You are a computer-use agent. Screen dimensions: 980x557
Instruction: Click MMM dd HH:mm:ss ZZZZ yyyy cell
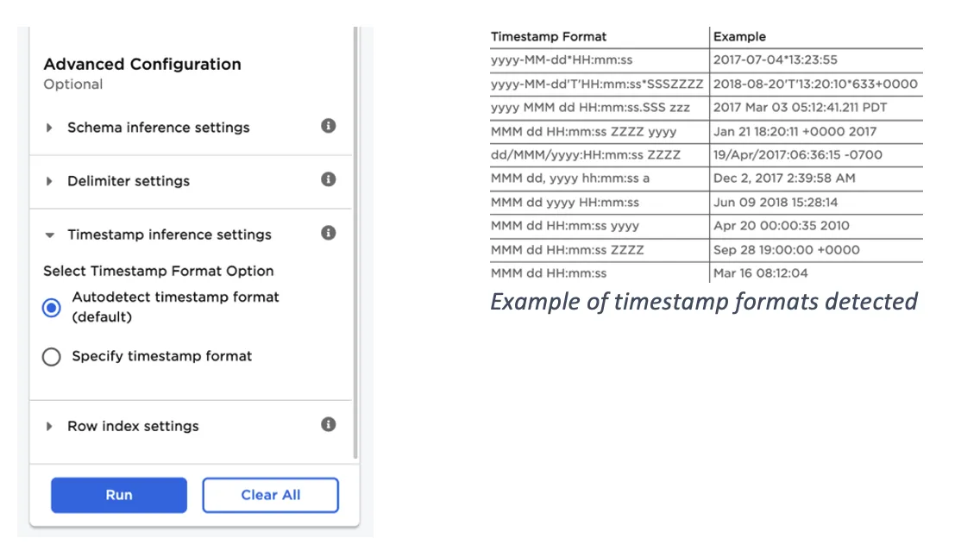tap(583, 132)
